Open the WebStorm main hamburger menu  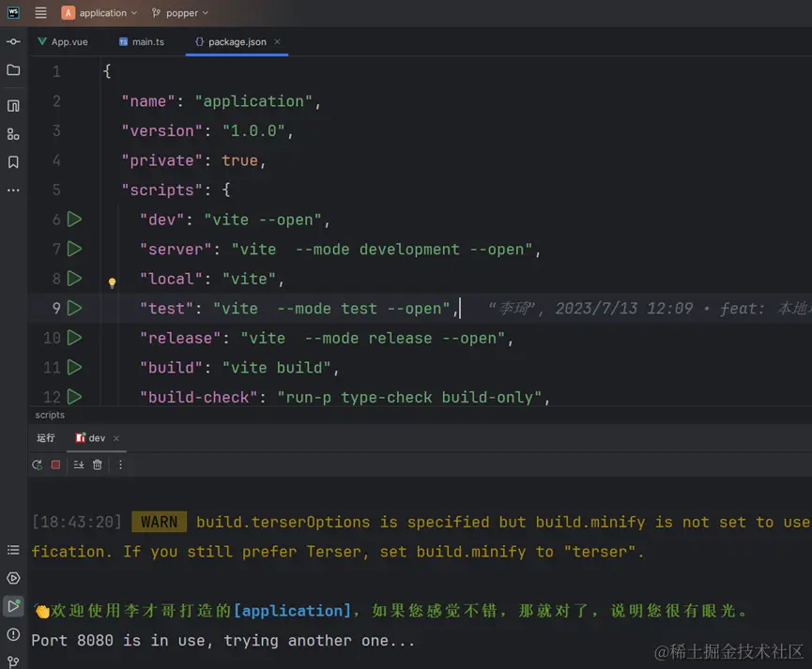click(x=40, y=13)
